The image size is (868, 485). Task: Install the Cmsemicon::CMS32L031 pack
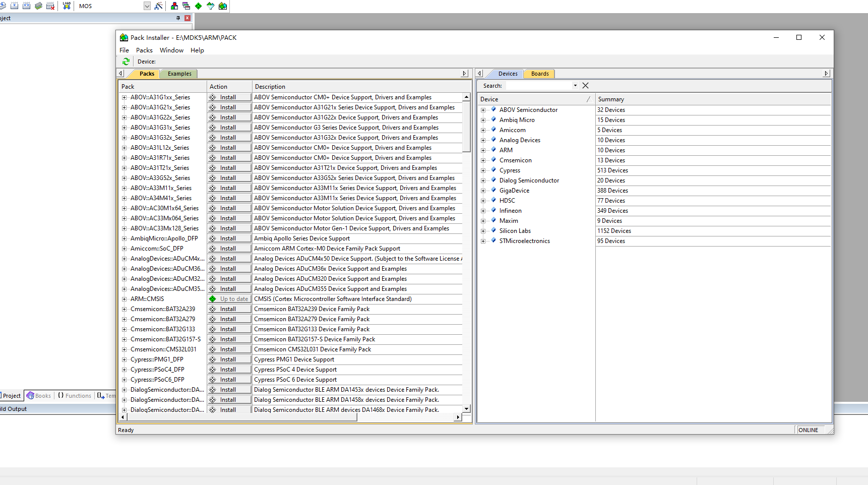[229, 349]
